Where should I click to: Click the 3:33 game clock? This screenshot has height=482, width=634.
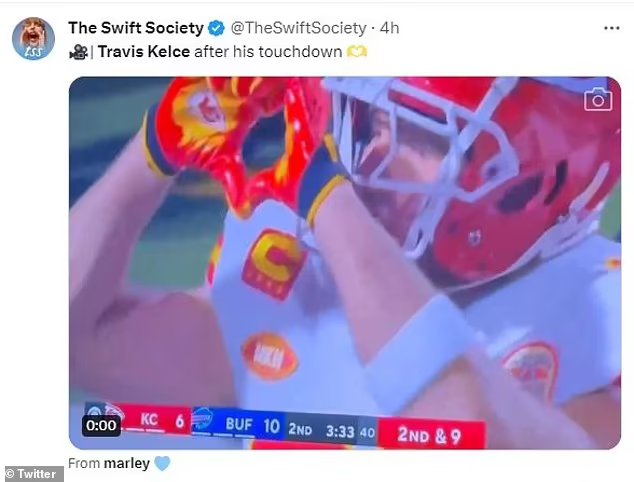(x=340, y=432)
